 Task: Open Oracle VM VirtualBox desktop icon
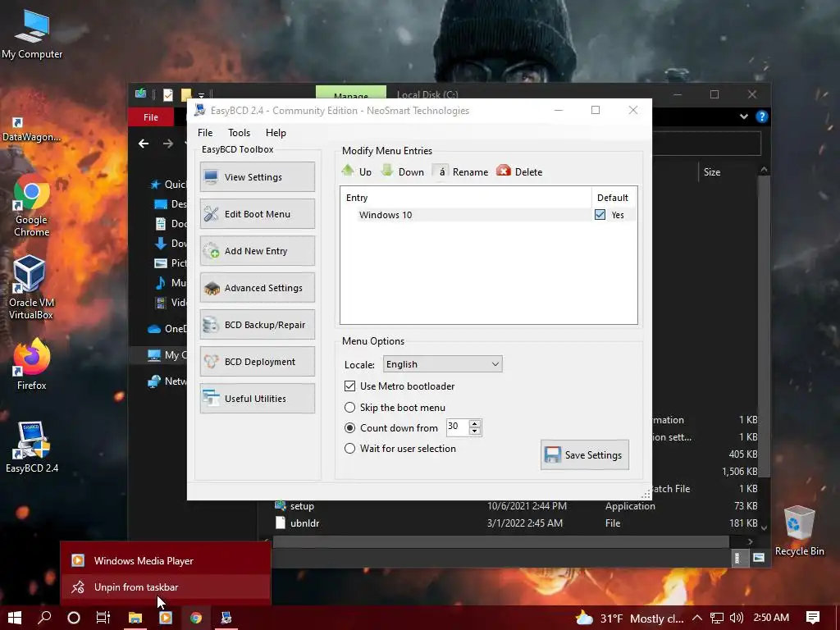tap(31, 288)
